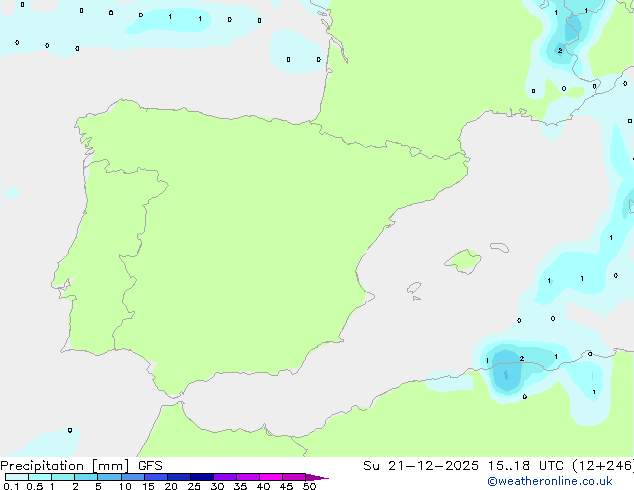Pick the 35–40 mm legend color swatch
This screenshot has width=634, height=490.
[248, 477]
